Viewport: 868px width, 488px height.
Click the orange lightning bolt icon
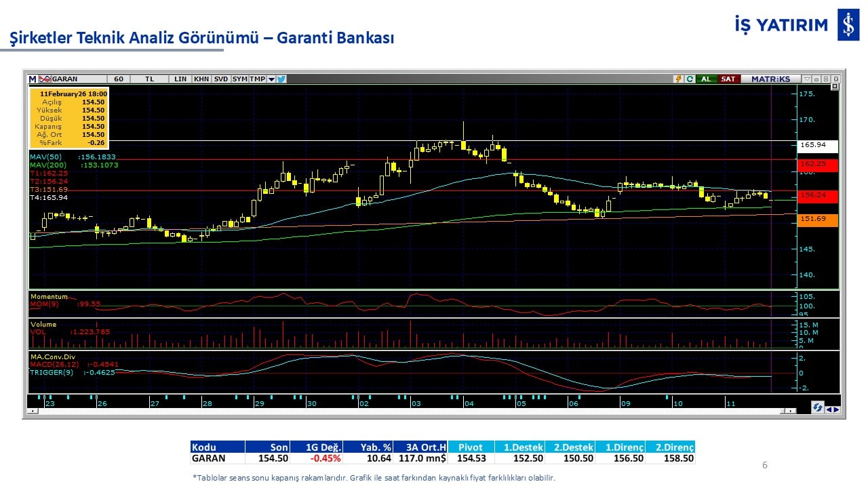click(x=677, y=79)
